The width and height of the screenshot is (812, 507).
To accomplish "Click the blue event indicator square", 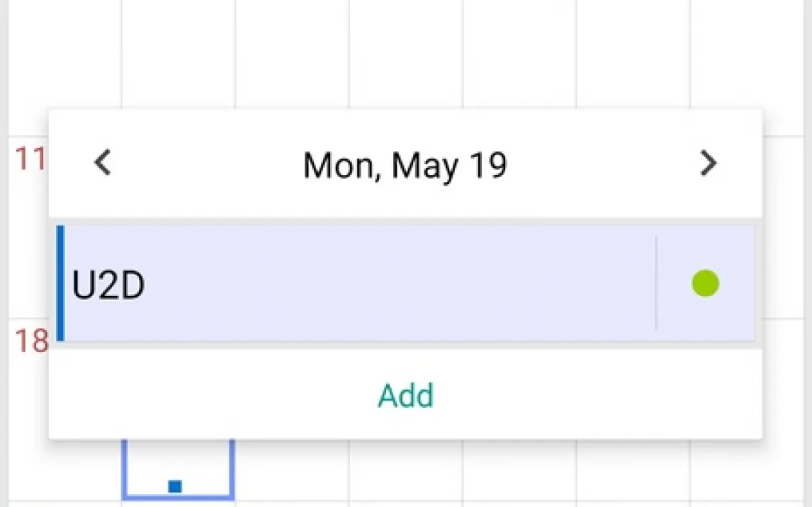I will [175, 486].
